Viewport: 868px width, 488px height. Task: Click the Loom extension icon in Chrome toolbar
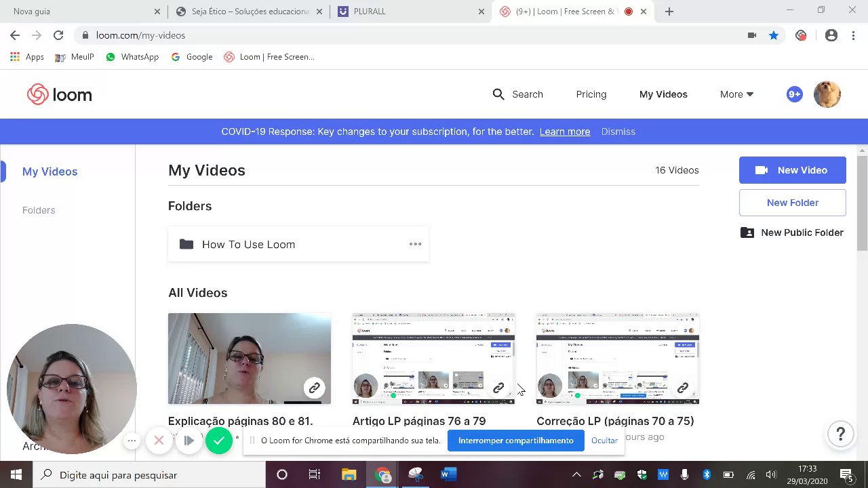tap(801, 35)
